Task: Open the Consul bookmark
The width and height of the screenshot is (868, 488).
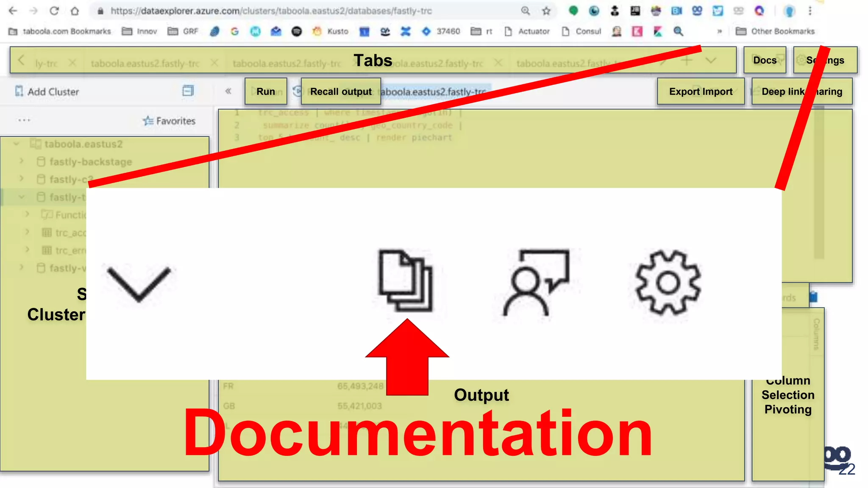Action: (x=581, y=31)
